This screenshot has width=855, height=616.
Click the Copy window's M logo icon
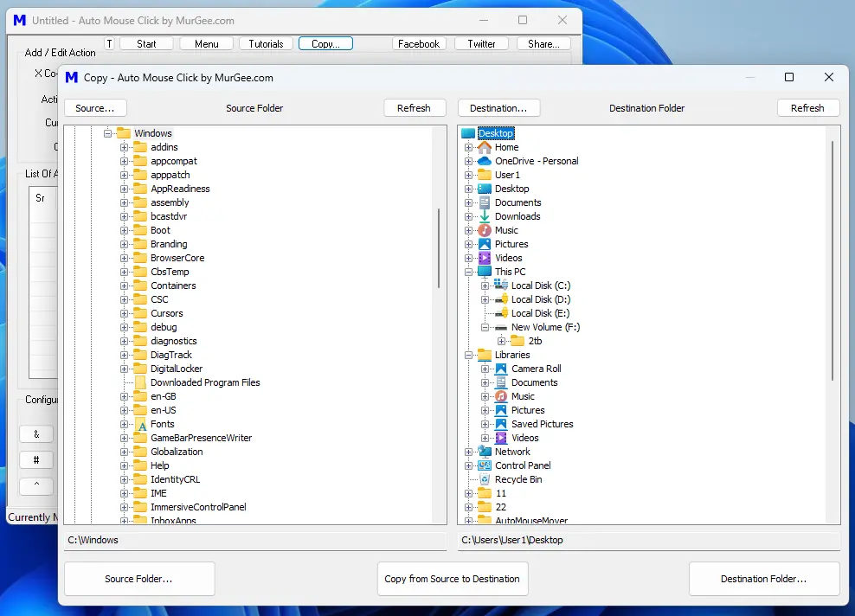[x=72, y=77]
